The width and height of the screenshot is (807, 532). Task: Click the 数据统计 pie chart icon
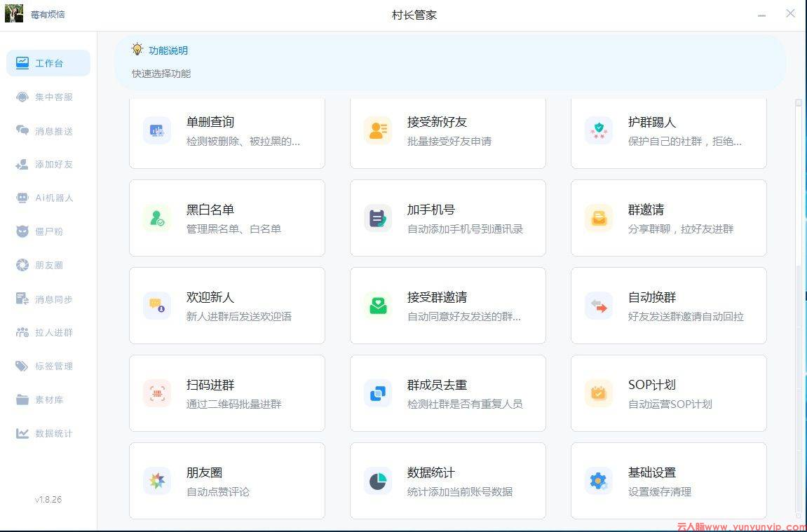click(377, 481)
